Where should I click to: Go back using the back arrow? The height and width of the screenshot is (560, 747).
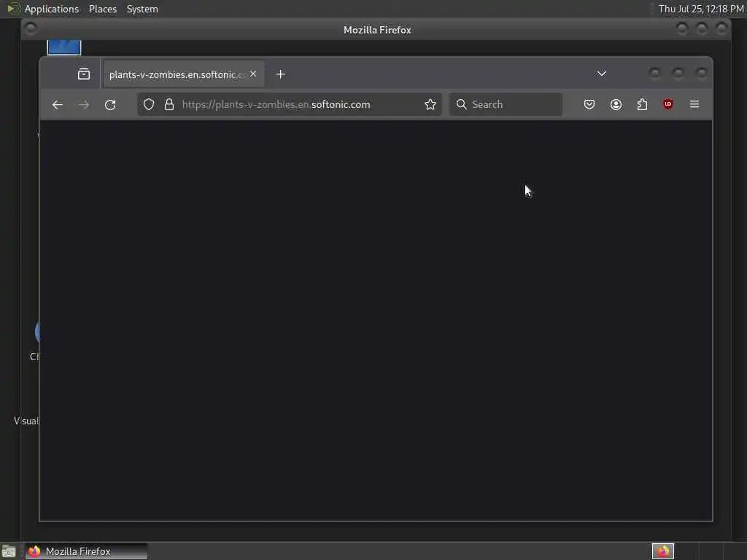coord(58,105)
